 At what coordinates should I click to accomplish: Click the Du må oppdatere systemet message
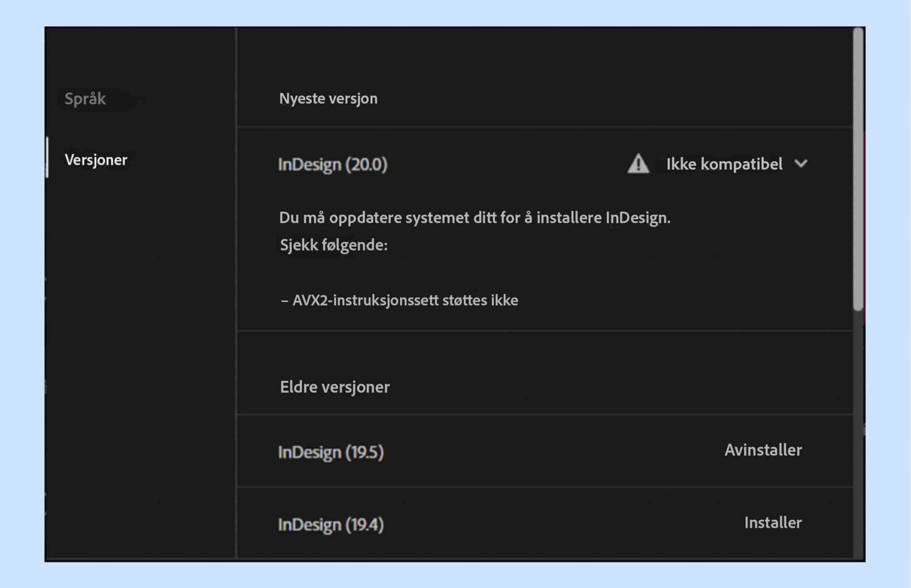474,218
